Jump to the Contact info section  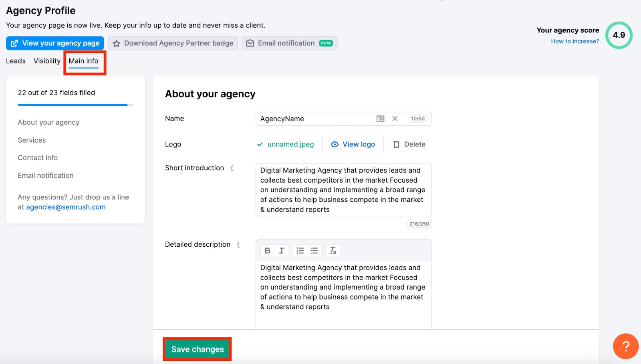coord(38,158)
